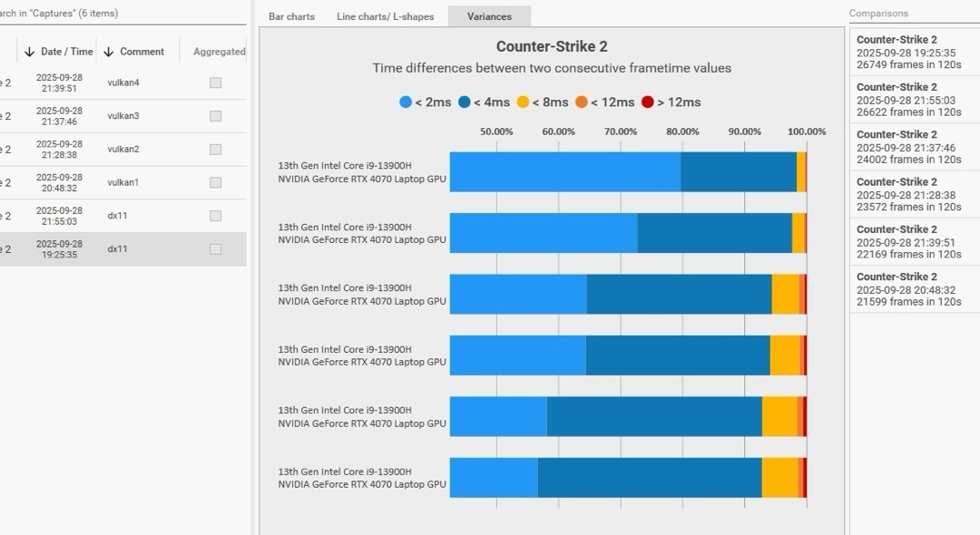Toggle Aggregated checkbox for dx11 21:55:03 row
Screen dimensions: 980x535
point(216,216)
